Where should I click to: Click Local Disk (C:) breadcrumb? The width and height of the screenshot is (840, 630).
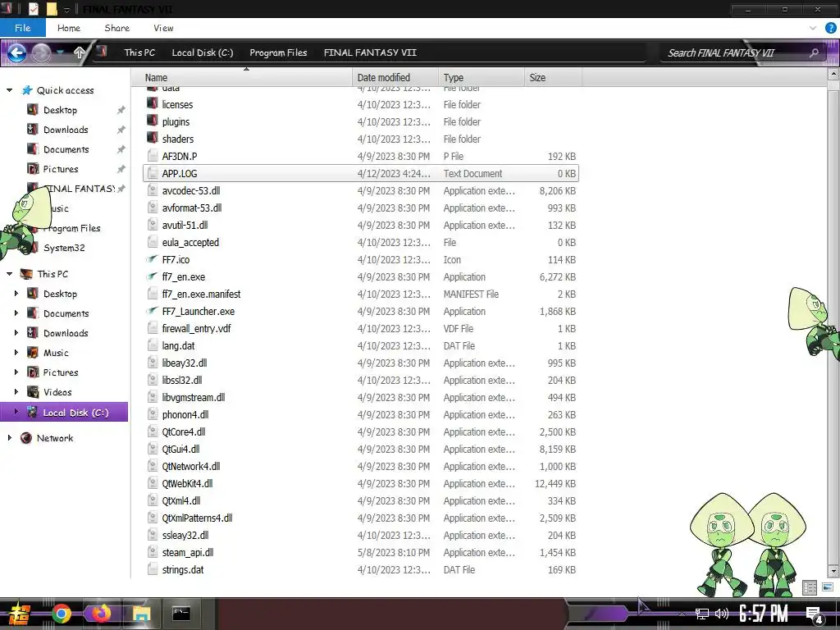coord(202,52)
